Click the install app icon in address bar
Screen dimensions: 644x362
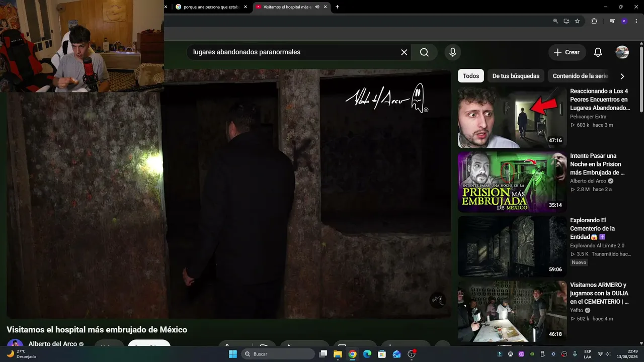coord(566,21)
